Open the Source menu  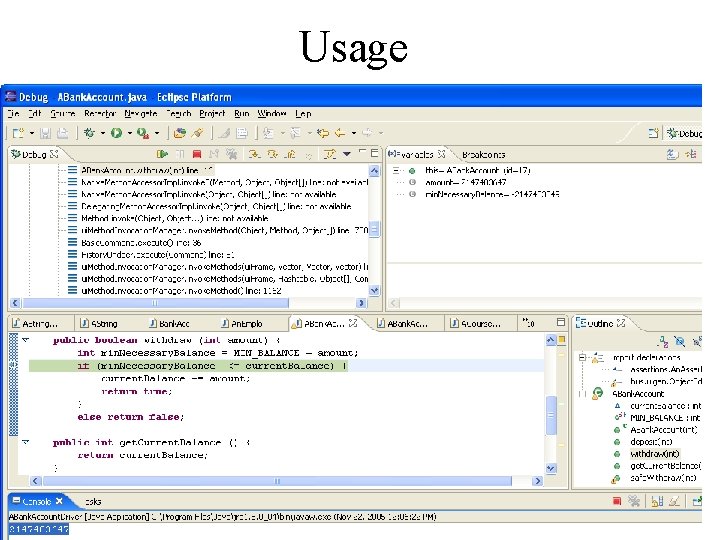tap(62, 113)
